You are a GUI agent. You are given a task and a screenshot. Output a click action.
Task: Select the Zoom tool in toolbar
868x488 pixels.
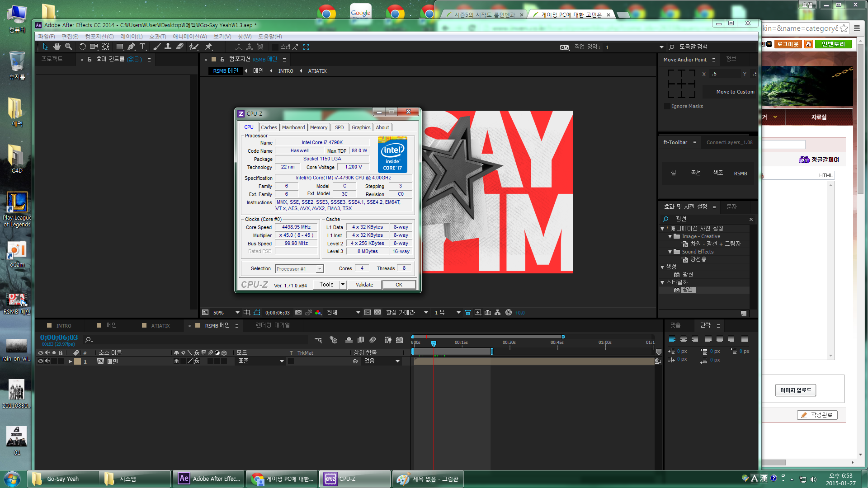[x=68, y=47]
